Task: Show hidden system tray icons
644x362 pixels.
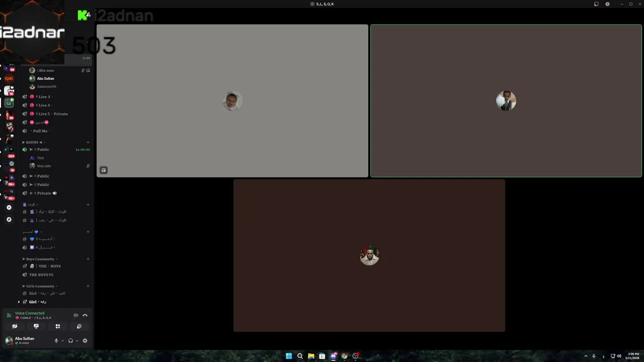Action: point(586,356)
